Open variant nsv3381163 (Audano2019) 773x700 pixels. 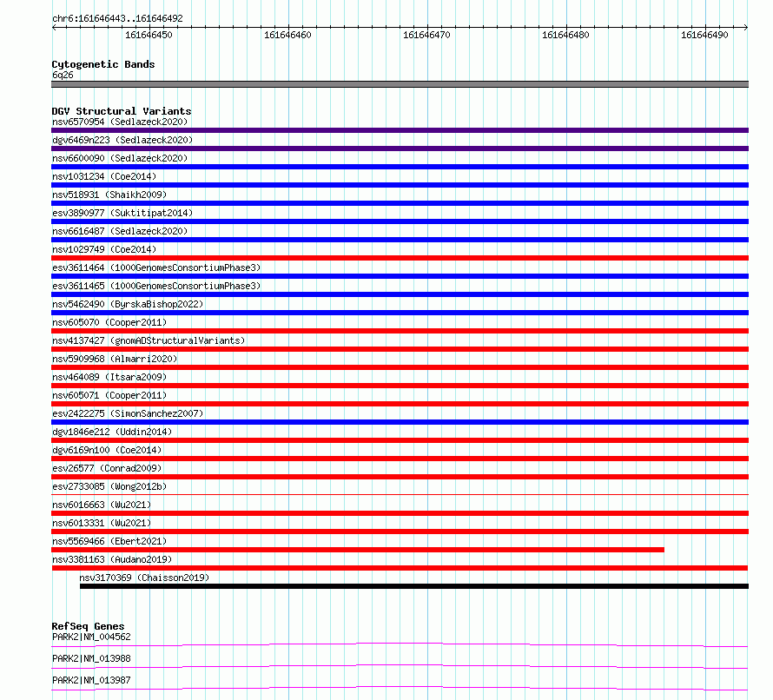click(x=112, y=559)
